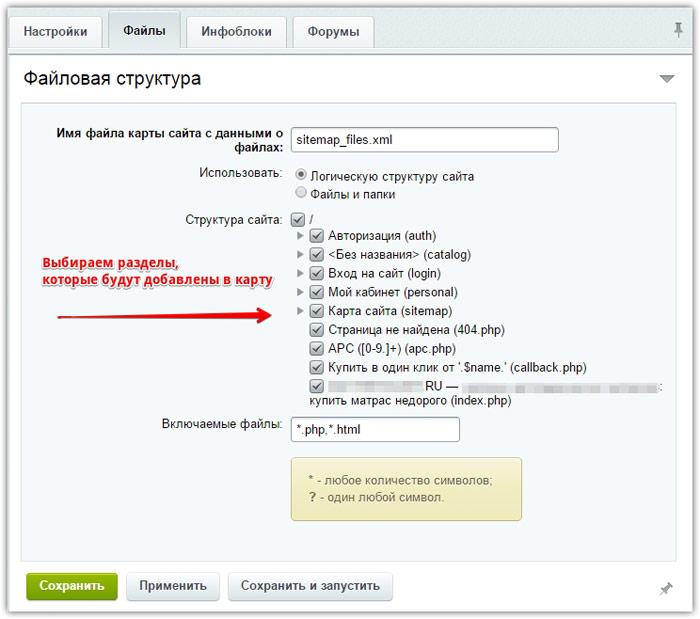Image resolution: width=700 pixels, height=619 pixels.
Task: Click the pin icon beside the bottom buttons
Action: tap(666, 589)
